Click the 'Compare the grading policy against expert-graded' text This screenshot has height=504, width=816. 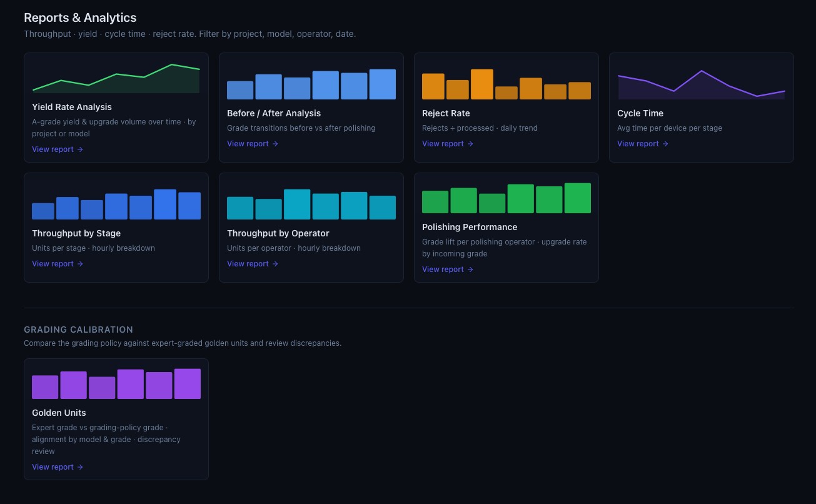[183, 343]
